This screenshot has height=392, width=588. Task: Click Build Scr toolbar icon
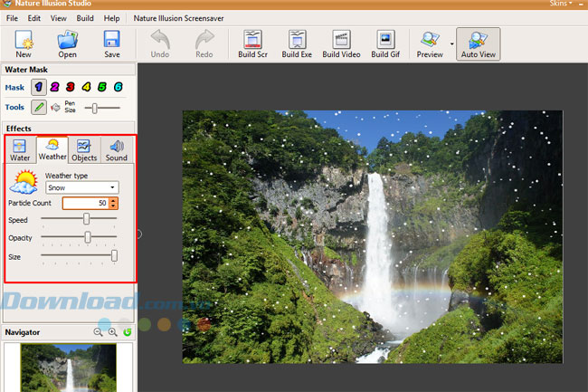click(x=252, y=39)
